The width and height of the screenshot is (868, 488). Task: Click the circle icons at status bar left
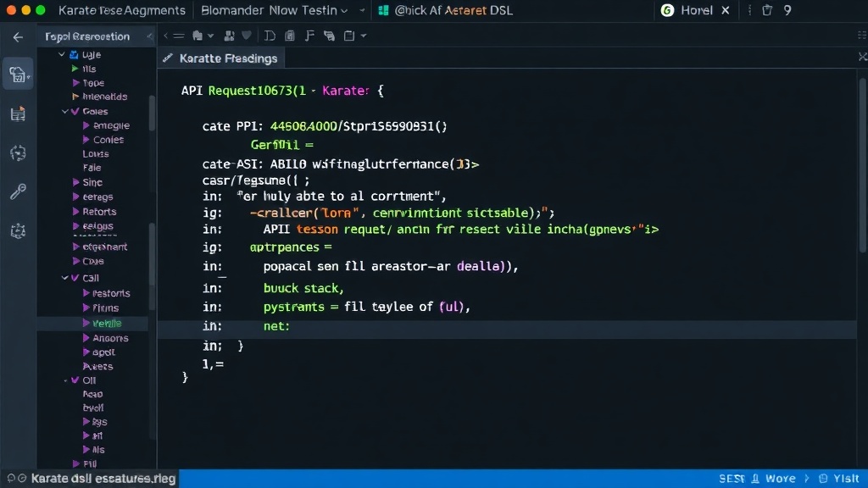coord(16,478)
